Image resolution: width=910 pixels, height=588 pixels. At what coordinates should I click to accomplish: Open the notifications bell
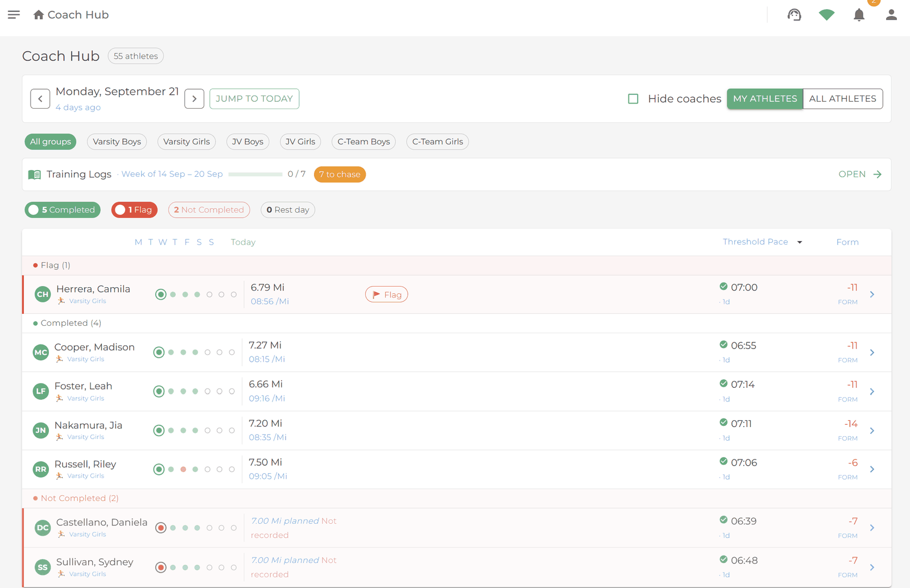point(859,15)
